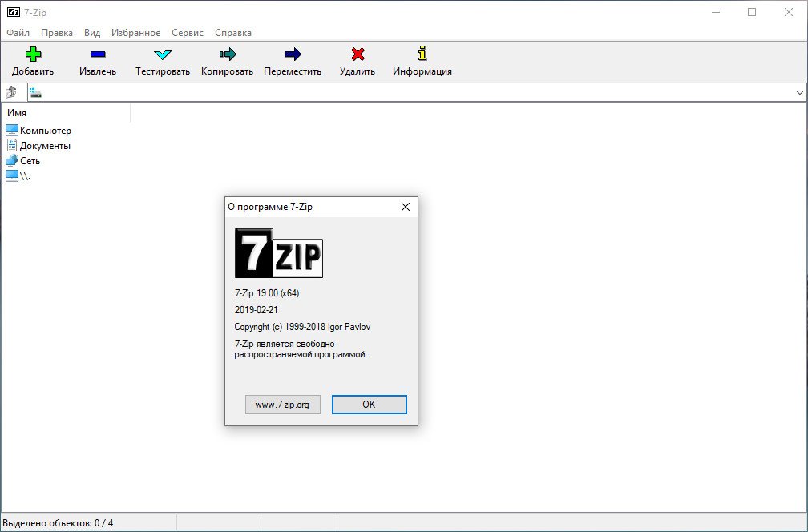Click the Сеть globe icon

(12, 161)
